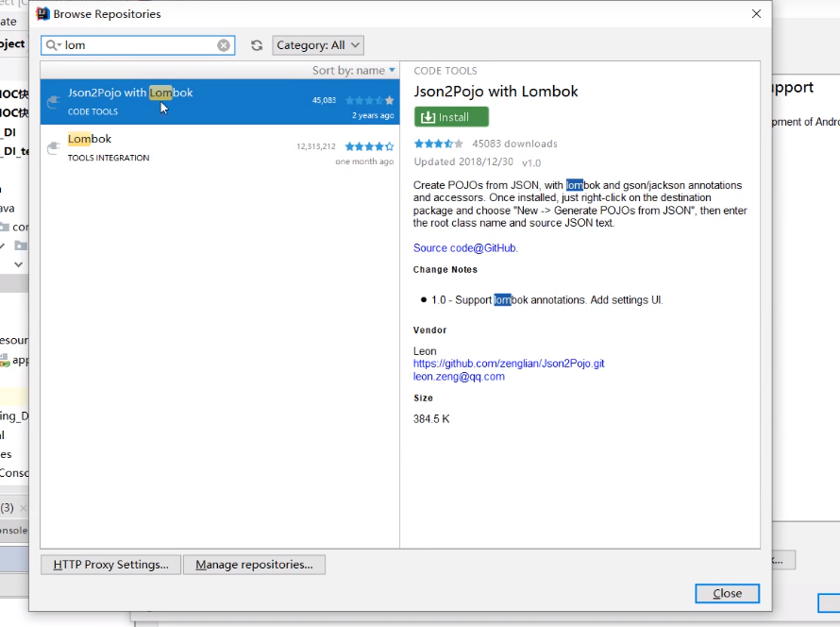Open Manage repositories dialog
840x627 pixels.
click(254, 565)
